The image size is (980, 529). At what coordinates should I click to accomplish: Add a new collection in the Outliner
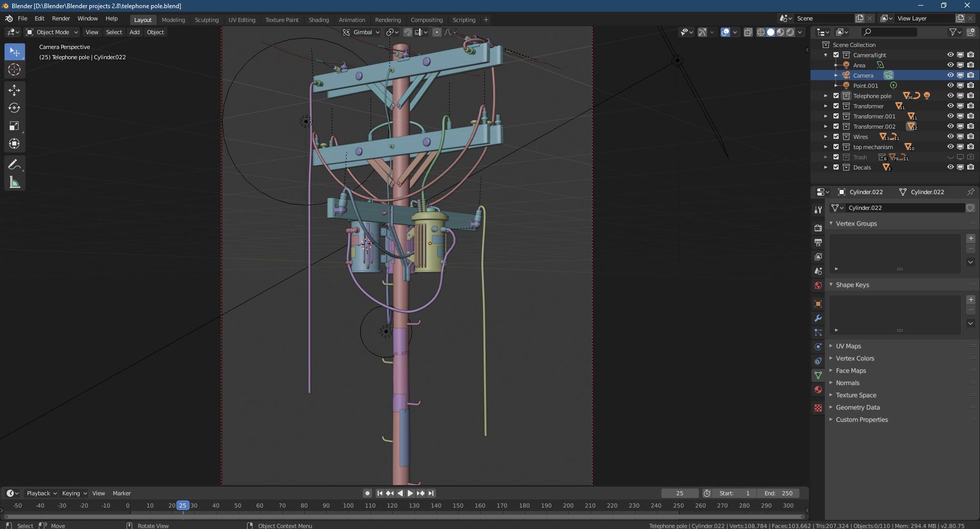coord(970,32)
